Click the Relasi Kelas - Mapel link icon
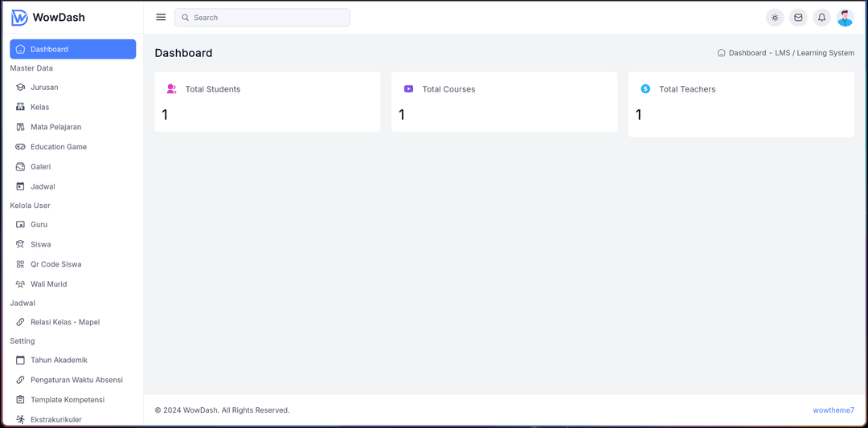The height and width of the screenshot is (428, 868). [20, 322]
